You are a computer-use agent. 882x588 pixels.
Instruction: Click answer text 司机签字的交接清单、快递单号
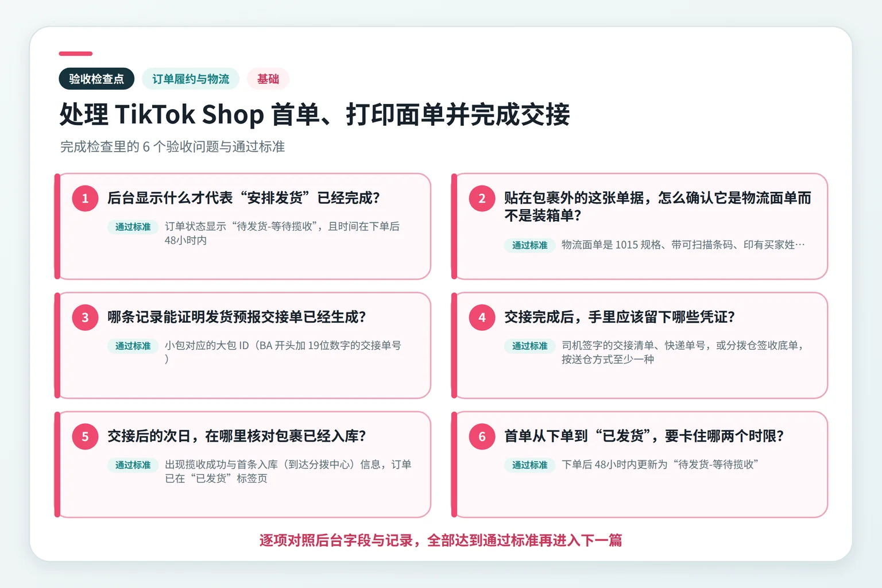(683, 352)
